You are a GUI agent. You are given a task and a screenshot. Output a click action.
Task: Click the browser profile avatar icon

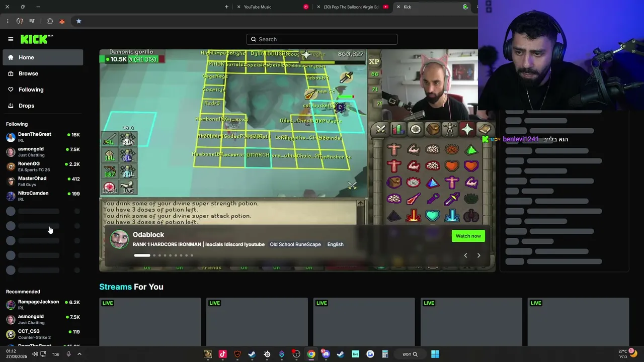20,21
